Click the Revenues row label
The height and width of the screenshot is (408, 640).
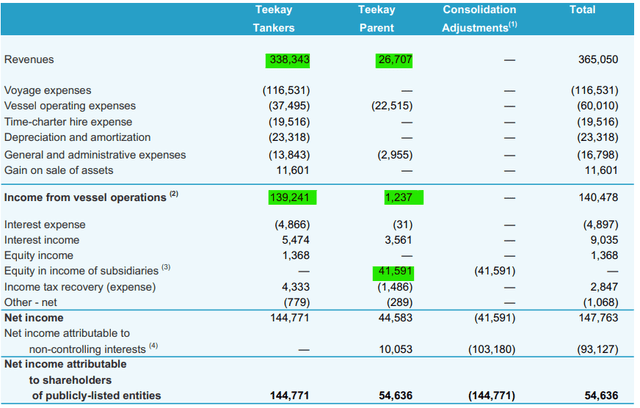[x=29, y=60]
